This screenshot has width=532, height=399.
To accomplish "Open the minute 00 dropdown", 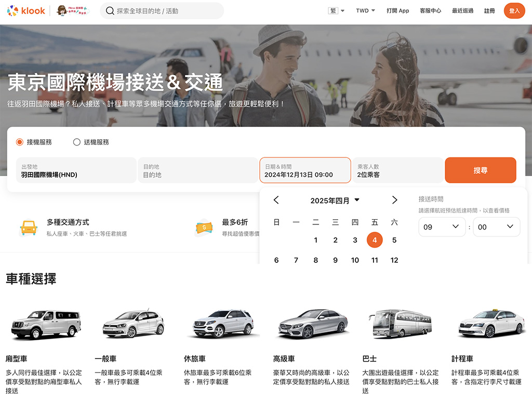I will [x=496, y=227].
